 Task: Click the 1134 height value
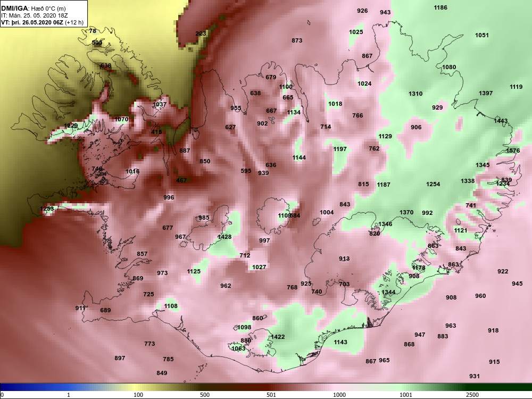coord(294,112)
